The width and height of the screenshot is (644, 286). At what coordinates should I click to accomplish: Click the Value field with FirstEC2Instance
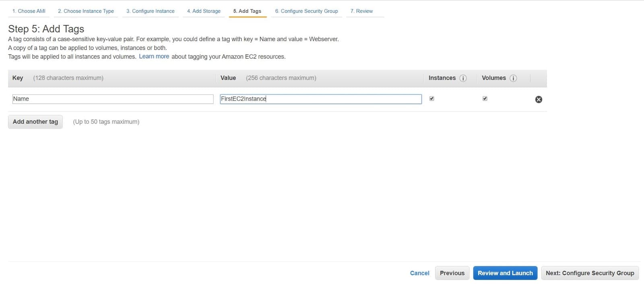pyautogui.click(x=321, y=99)
